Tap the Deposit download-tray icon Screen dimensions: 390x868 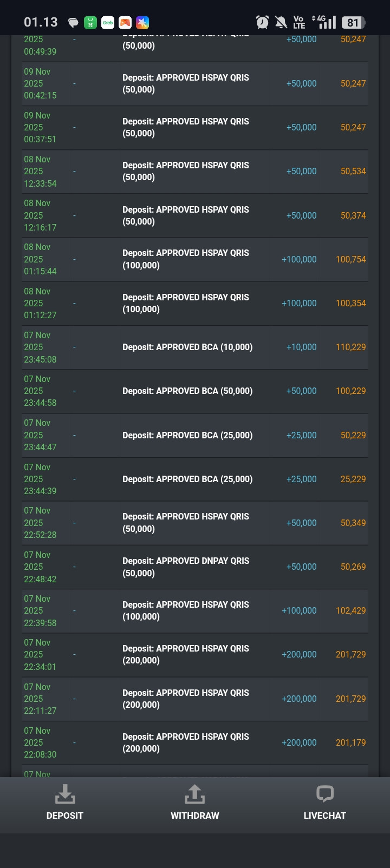(65, 794)
